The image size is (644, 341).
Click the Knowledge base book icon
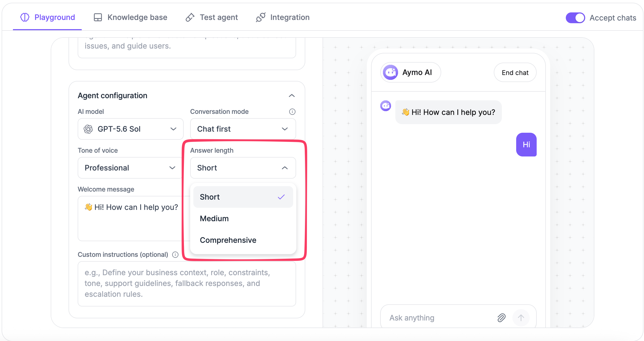pos(98,17)
